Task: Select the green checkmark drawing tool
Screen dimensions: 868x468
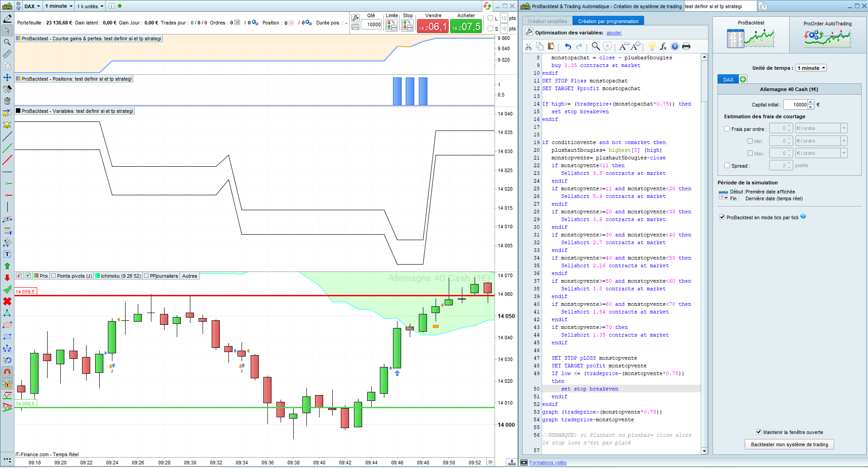Action: click(x=7, y=289)
